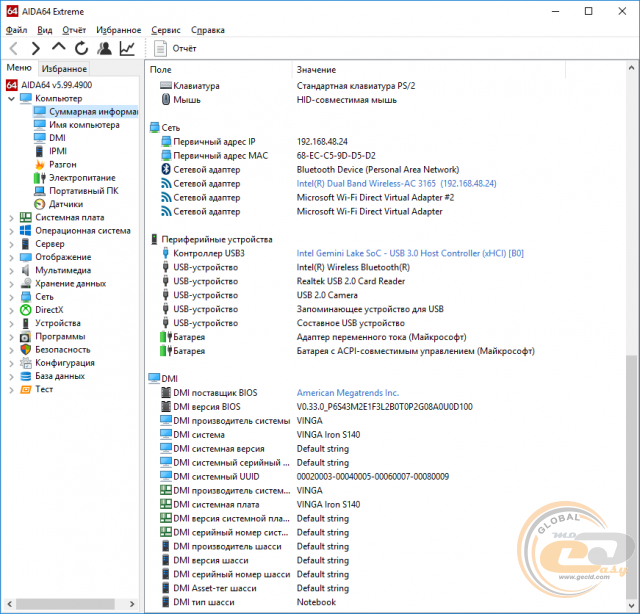This screenshot has height=614, width=640.
Task: Go up one level with Up arrow
Action: 59,48
